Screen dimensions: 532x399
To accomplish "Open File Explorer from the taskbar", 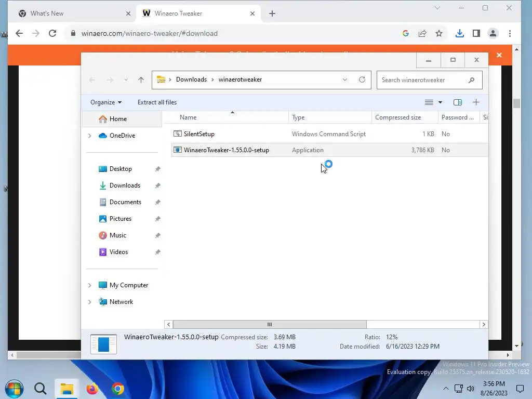I will (66, 389).
